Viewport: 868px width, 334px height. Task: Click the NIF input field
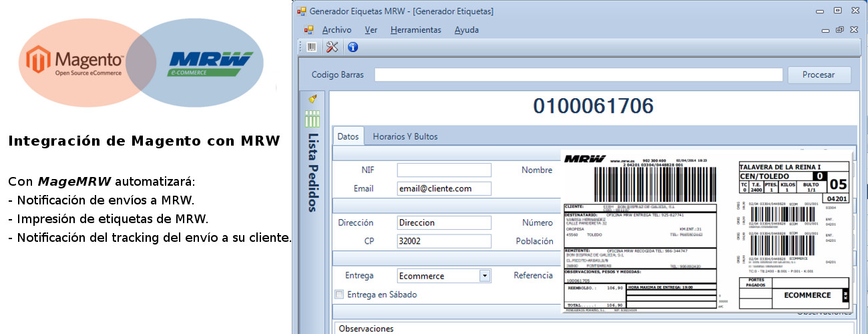click(444, 170)
